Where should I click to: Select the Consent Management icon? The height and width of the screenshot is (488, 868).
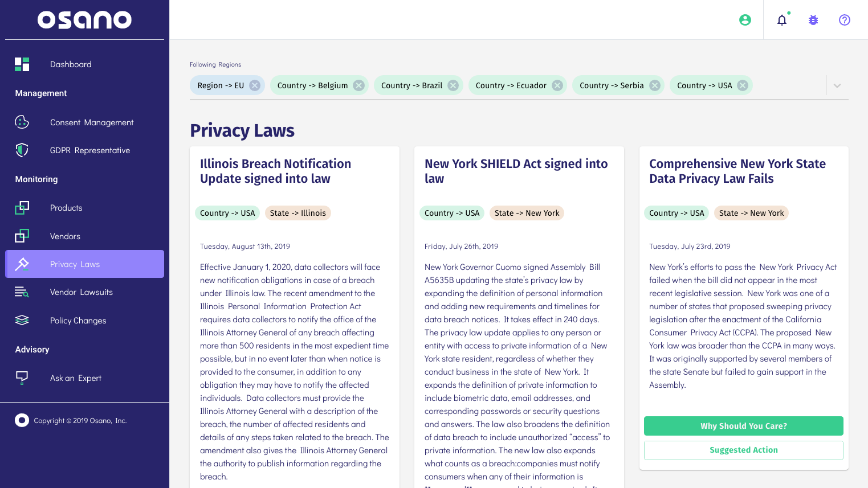click(x=22, y=122)
